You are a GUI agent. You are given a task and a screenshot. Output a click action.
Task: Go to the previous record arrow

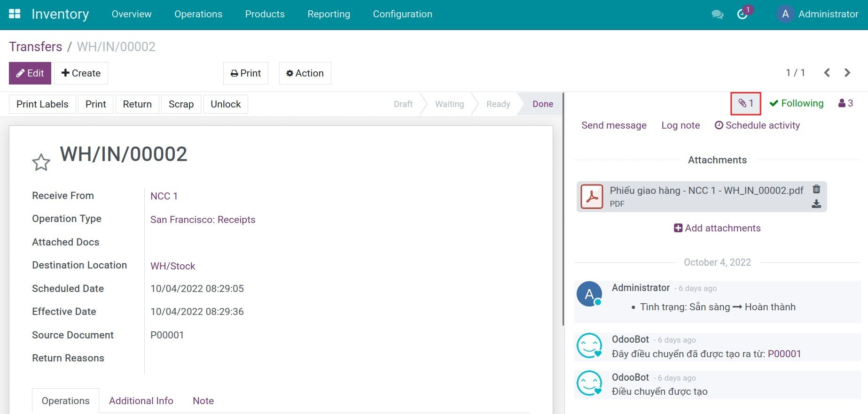(827, 73)
